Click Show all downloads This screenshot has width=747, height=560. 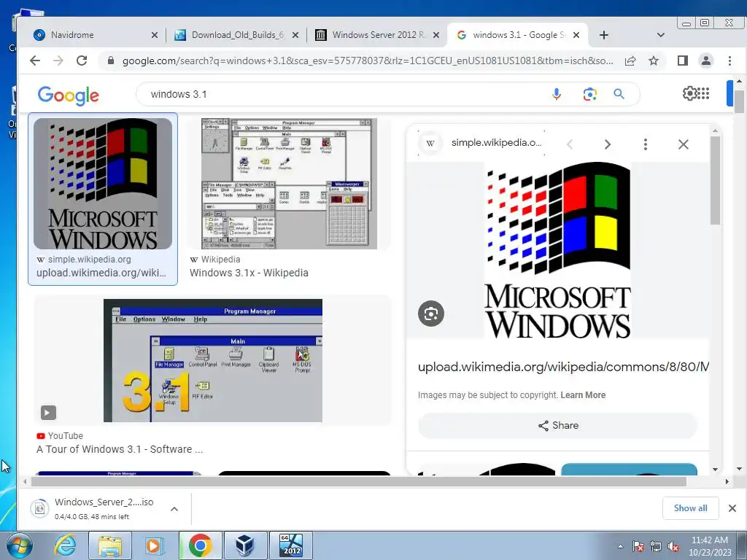[690, 508]
